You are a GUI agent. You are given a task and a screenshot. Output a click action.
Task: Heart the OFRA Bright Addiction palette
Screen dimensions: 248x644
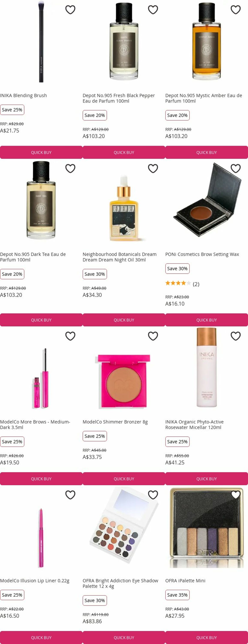[153, 495]
